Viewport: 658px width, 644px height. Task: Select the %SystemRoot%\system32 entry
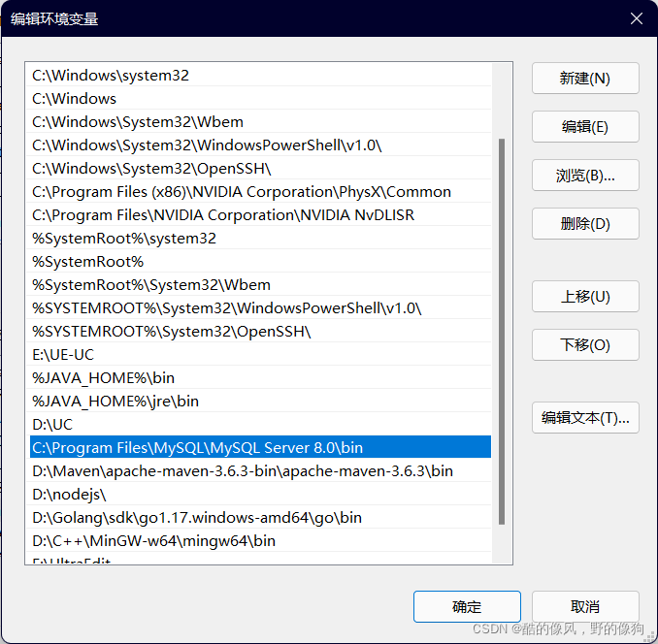pos(260,239)
